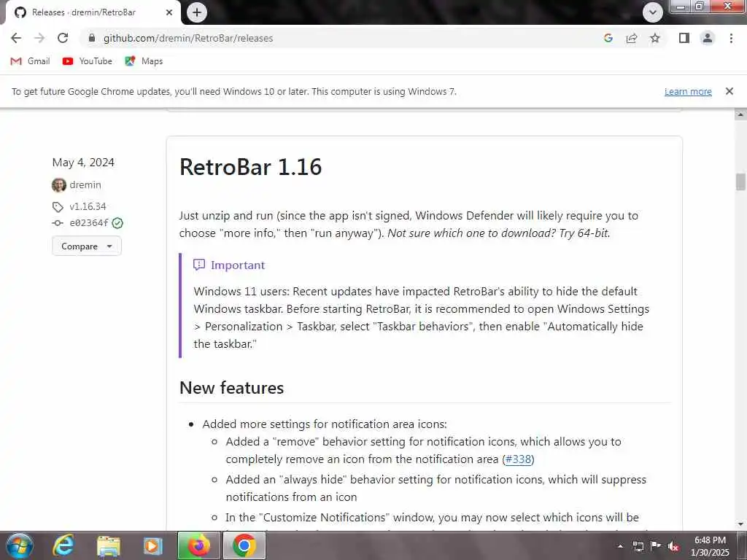Open Learn more about Chrome updates

(x=688, y=91)
